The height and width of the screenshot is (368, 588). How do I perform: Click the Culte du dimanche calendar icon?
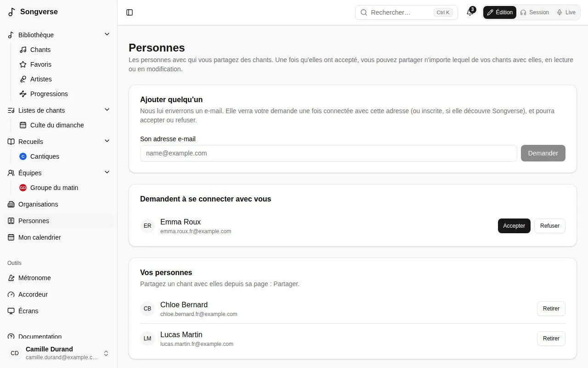pyautogui.click(x=23, y=125)
